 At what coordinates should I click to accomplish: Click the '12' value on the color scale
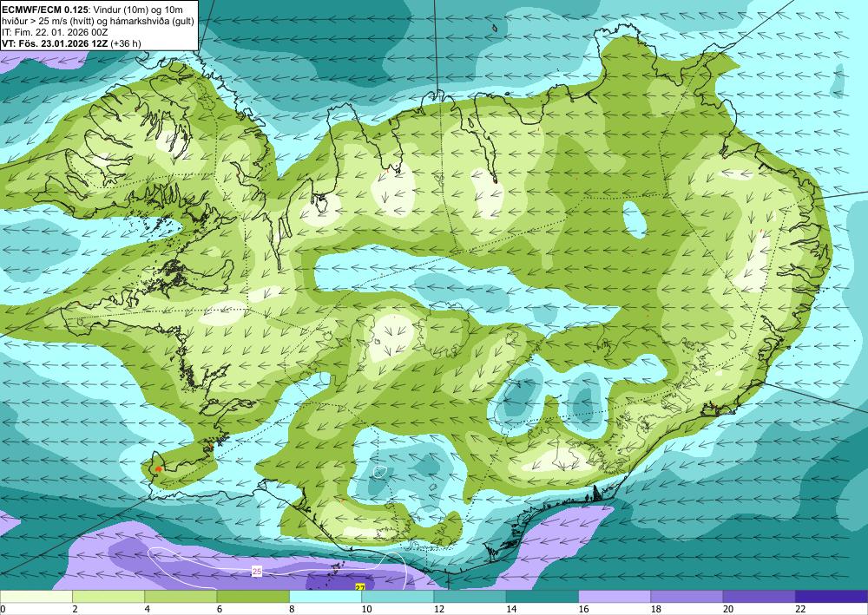point(439,609)
